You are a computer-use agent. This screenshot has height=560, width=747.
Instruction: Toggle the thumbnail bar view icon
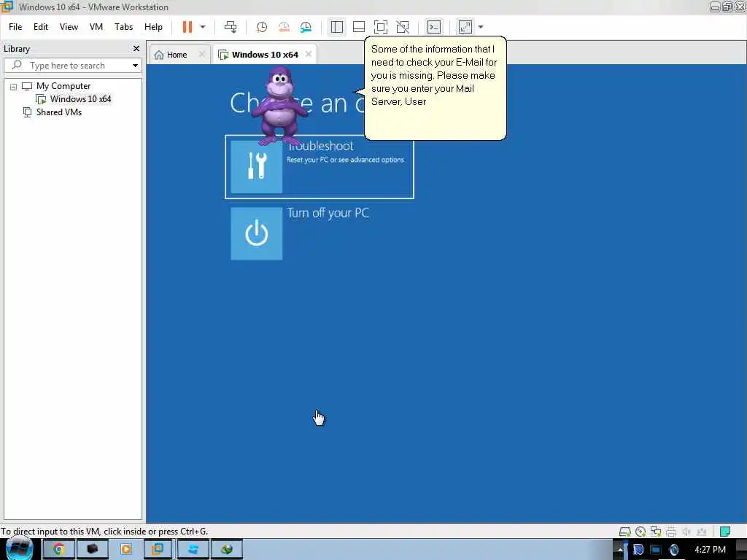click(x=359, y=27)
